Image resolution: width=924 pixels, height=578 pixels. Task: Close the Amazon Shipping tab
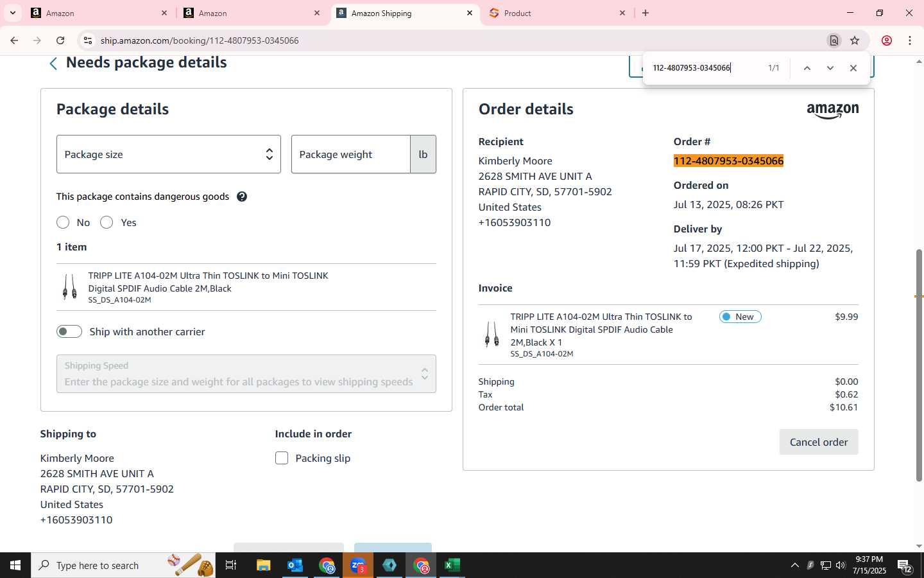click(470, 13)
